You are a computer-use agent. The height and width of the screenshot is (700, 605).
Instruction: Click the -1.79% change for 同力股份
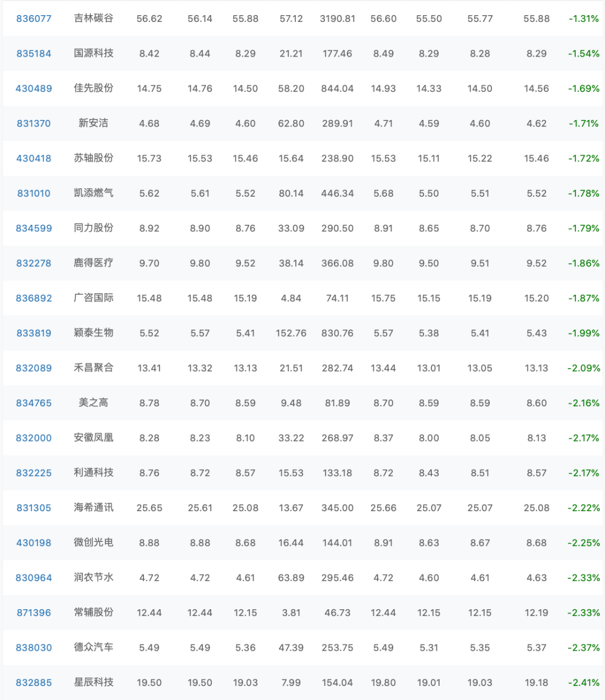(x=584, y=228)
